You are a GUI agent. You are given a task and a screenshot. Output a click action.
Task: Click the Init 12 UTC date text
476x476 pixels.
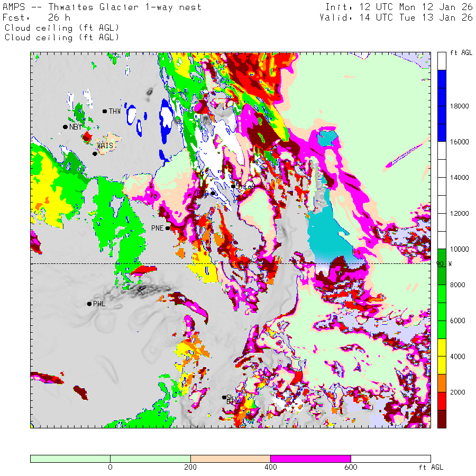coord(399,7)
